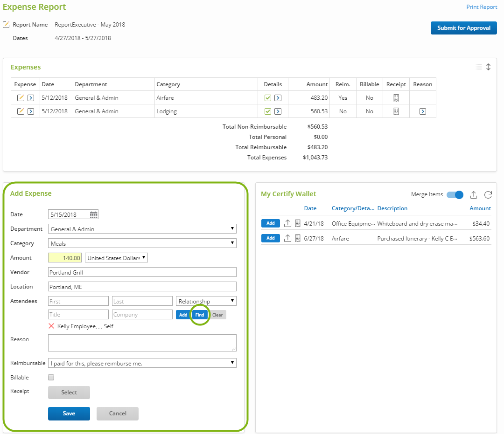This screenshot has width=504, height=434.
Task: Click the Lodging amount 560.53
Action: [319, 111]
